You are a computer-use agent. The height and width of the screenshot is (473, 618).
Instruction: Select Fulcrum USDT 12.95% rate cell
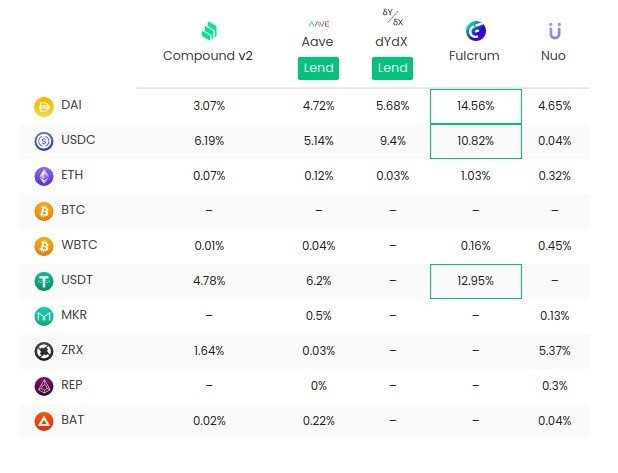pos(476,281)
